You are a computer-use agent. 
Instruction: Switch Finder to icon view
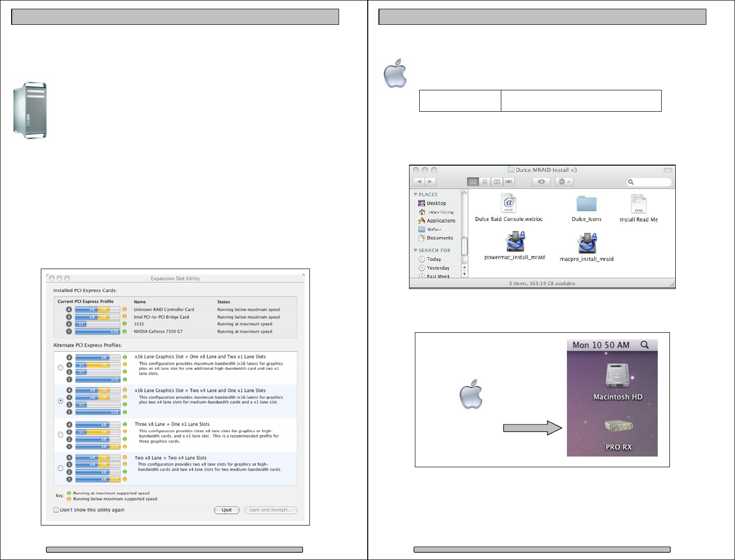(x=473, y=182)
